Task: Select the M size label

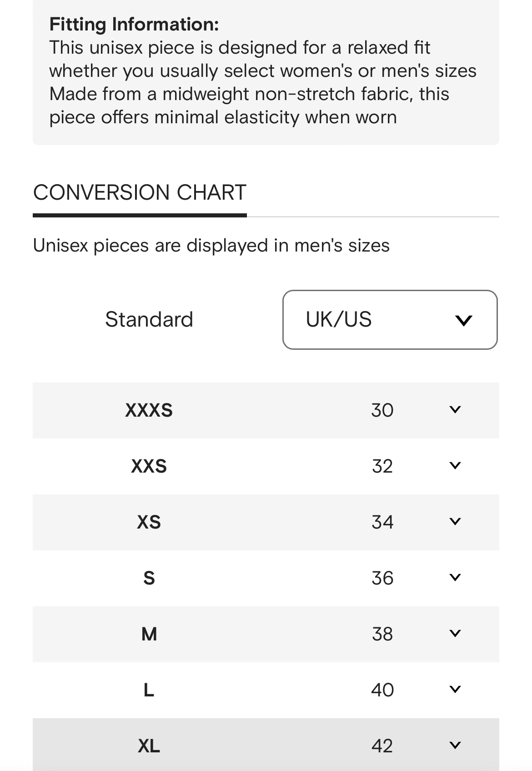Action: [149, 634]
